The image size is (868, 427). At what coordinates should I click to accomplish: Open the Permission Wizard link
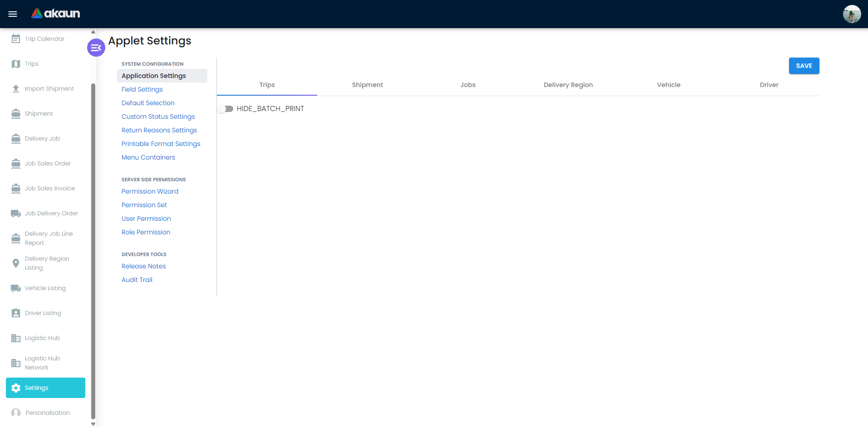[x=150, y=191]
